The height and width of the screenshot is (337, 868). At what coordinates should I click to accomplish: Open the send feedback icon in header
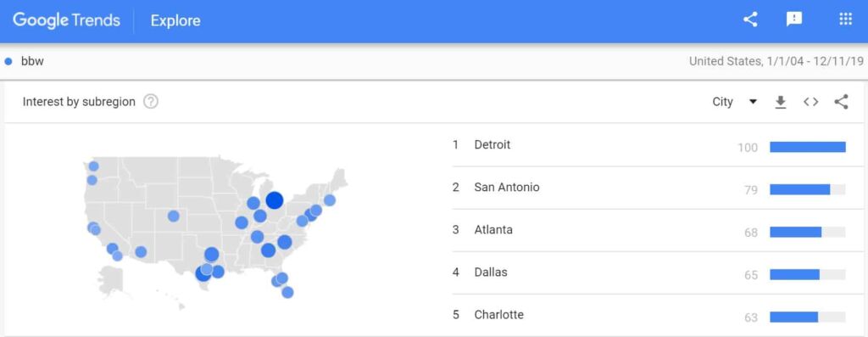coord(794,20)
